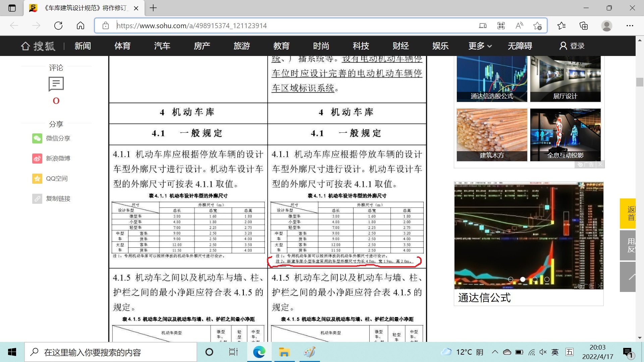Open 教育 navigation item
The height and width of the screenshot is (362, 644).
281,46
